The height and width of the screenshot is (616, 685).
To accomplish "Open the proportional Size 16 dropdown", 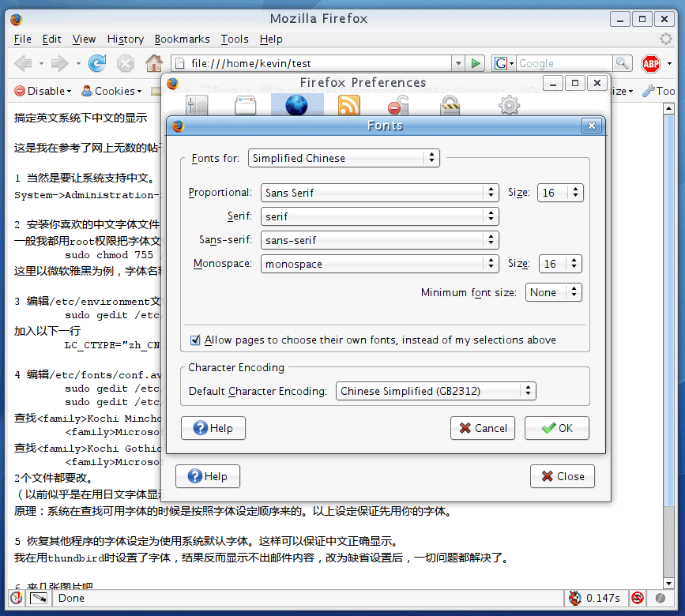I will point(560,193).
